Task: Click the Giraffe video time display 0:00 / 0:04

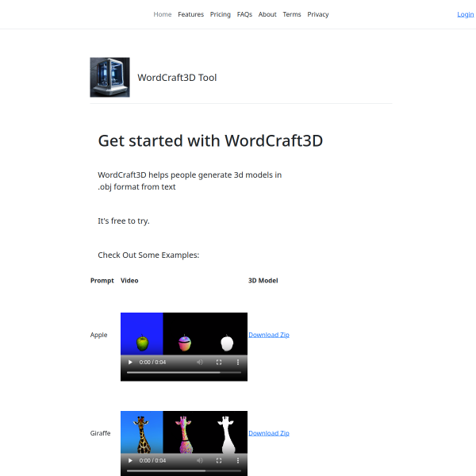Action: pyautogui.click(x=152, y=460)
